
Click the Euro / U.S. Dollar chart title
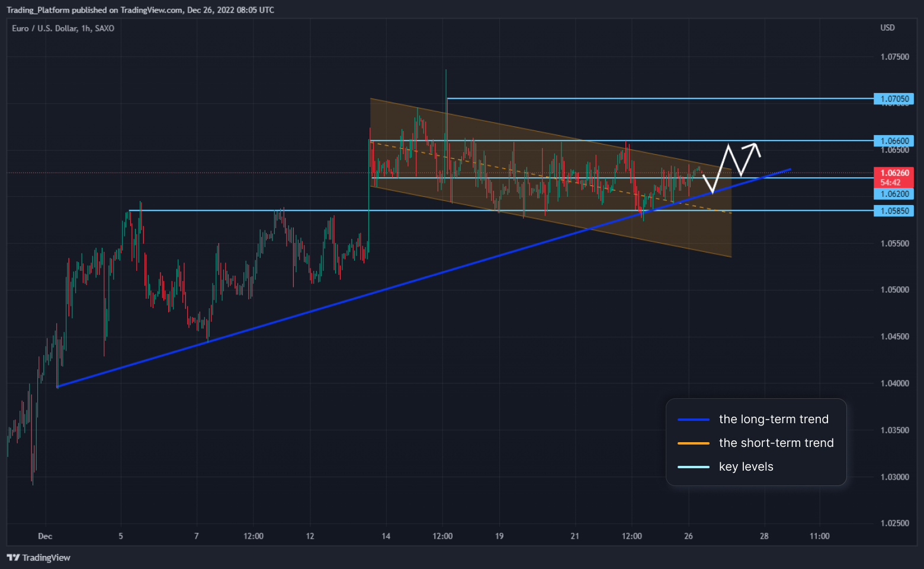(63, 28)
